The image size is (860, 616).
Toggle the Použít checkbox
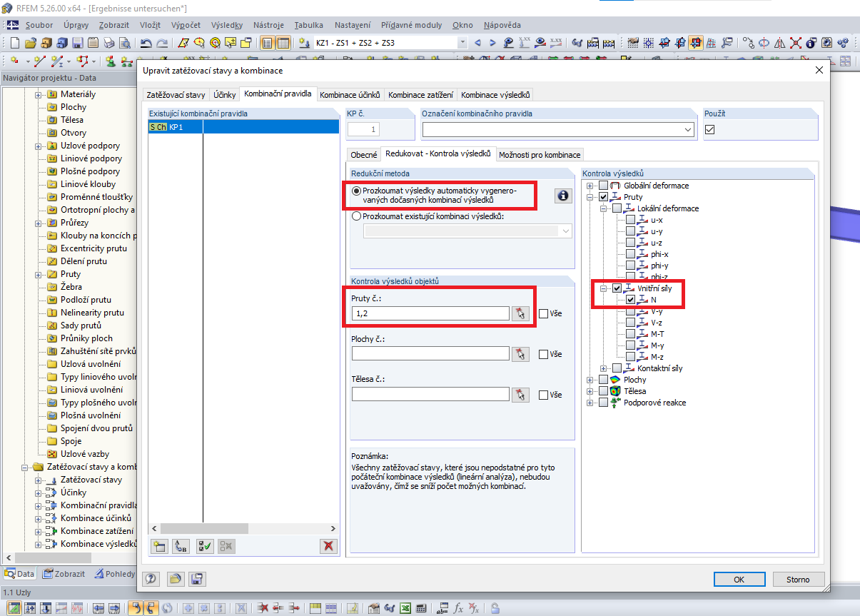point(709,129)
